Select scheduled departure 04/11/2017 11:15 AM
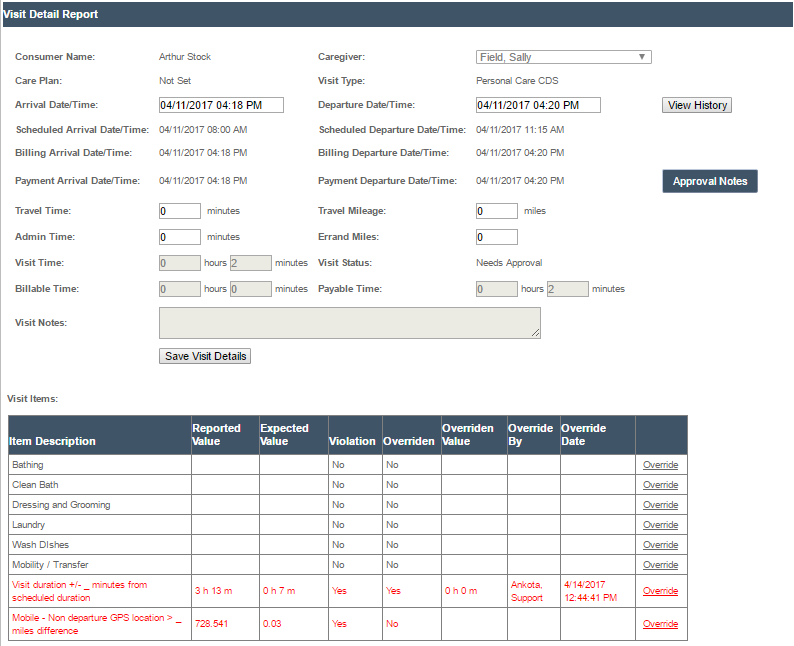 click(x=520, y=130)
